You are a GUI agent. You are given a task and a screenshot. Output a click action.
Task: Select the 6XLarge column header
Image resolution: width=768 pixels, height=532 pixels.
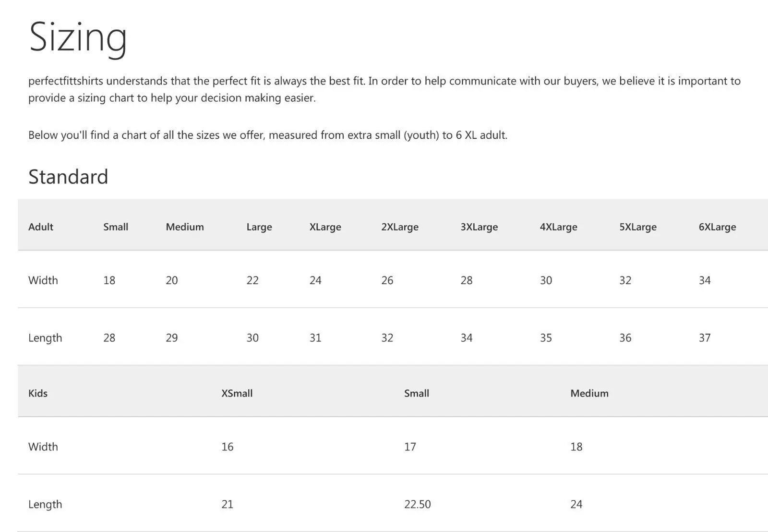tap(717, 227)
